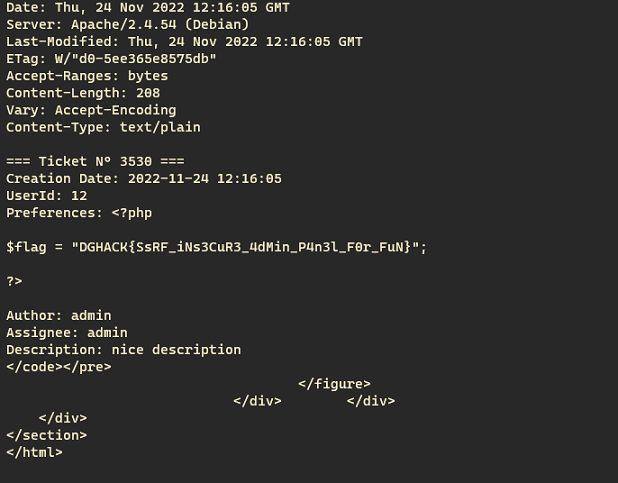Click the PHP closing ?> tag

click(15, 281)
